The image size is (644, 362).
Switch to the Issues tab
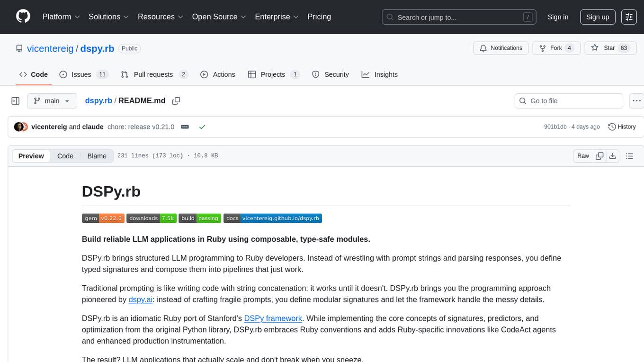coord(84,74)
